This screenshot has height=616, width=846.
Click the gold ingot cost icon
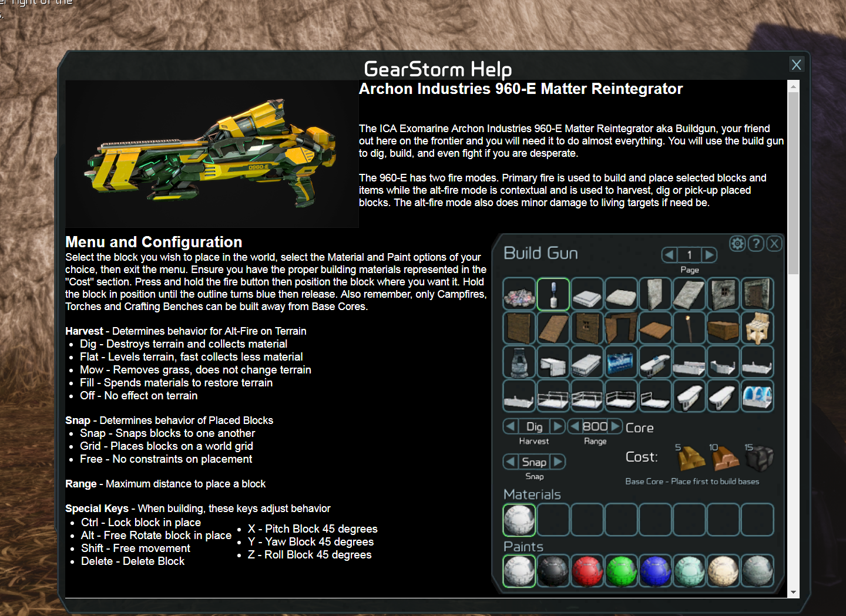point(691,458)
